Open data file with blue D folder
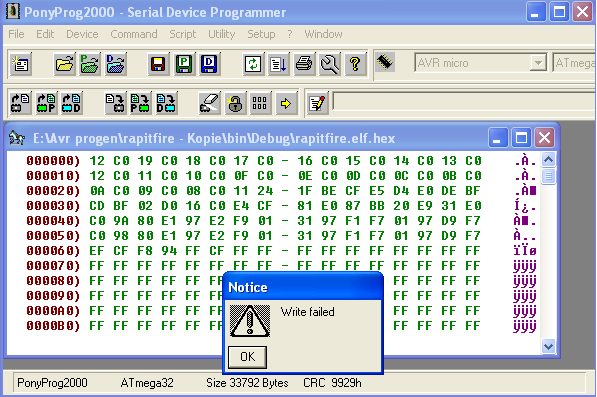 [x=115, y=64]
